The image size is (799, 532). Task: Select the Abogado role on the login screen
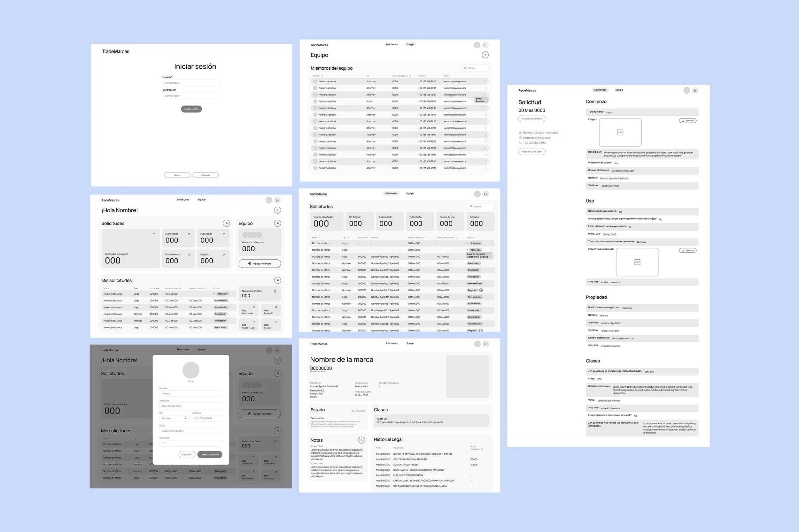click(x=206, y=175)
